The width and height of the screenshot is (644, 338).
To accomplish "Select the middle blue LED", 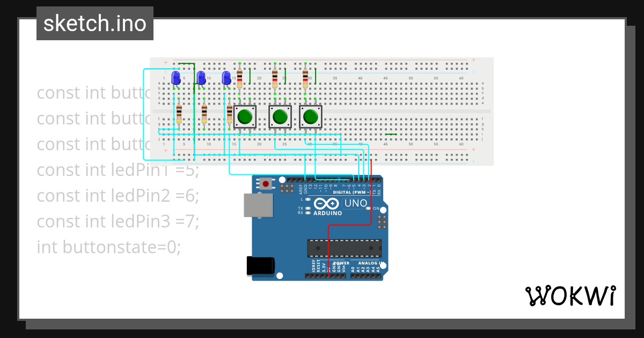I will 201,78.
